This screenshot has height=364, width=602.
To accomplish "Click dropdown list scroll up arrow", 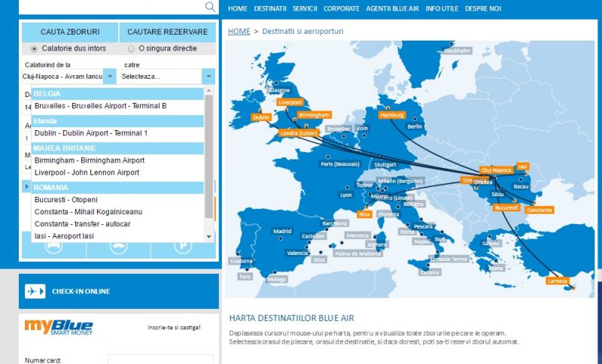I will pyautogui.click(x=209, y=91).
